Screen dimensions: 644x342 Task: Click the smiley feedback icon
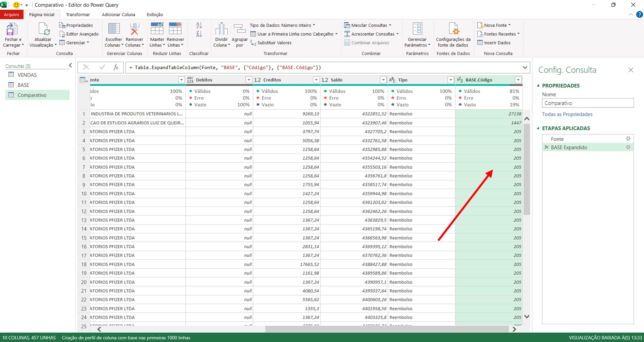(16, 5)
